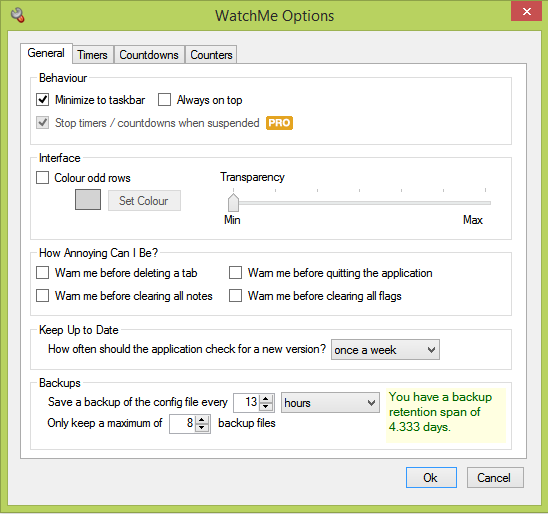Click the PRO badge icon

point(279,123)
